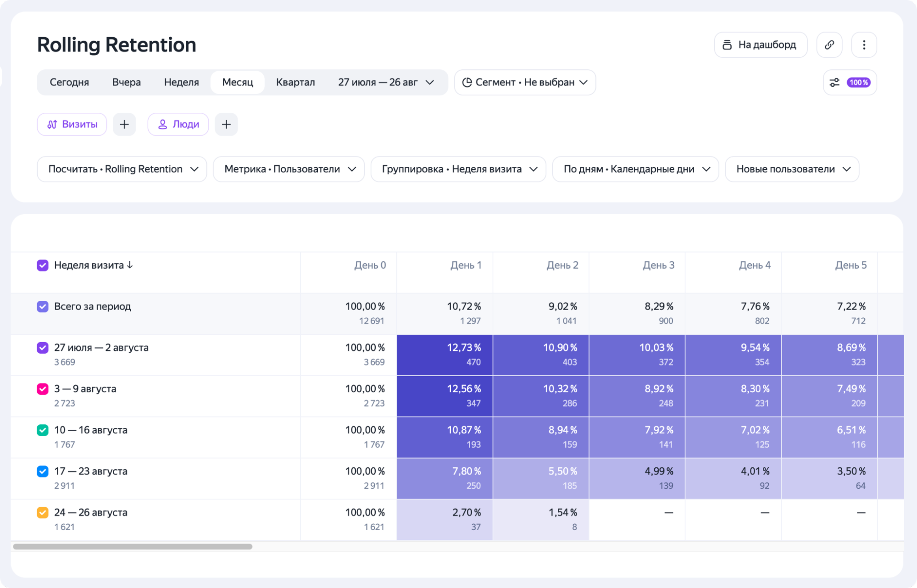Open sampling settings with 100% badge
Viewport: 917px width, 588px height.
pos(850,83)
